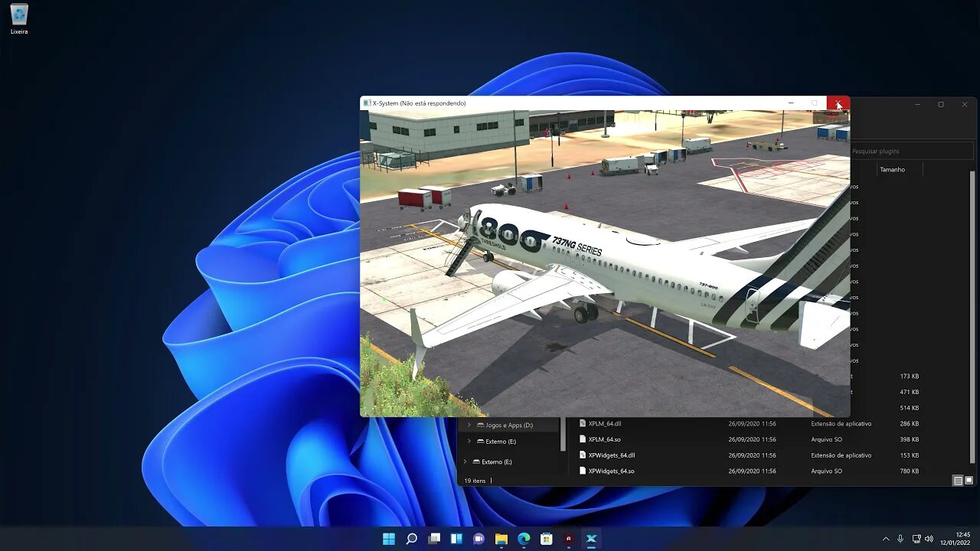Switch Explorer to large thumbnails view
This screenshot has width=980, height=551.
tap(969, 481)
